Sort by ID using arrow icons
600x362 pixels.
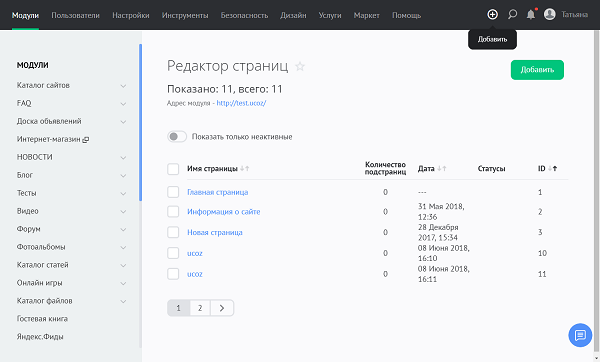click(x=553, y=168)
